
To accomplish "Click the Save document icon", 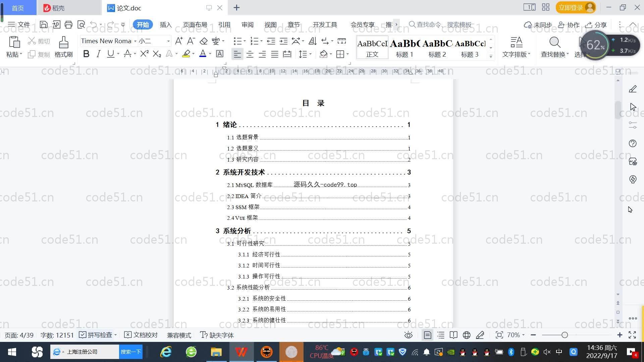I will tap(43, 24).
